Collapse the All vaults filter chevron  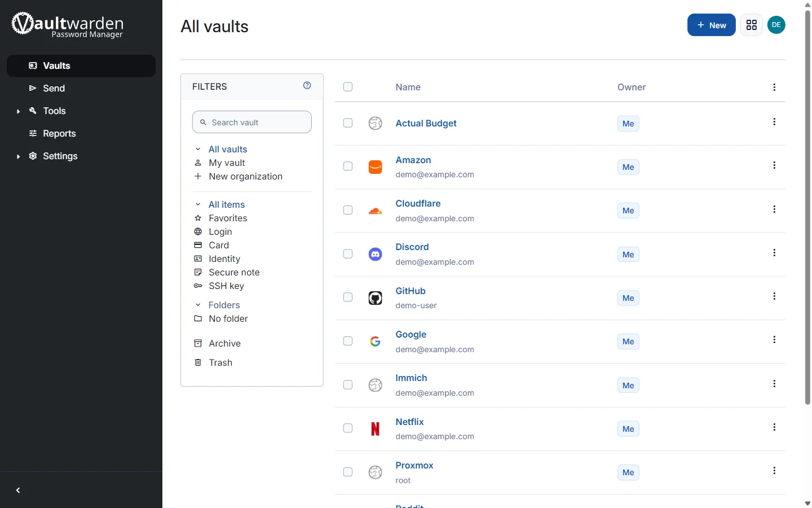point(198,150)
